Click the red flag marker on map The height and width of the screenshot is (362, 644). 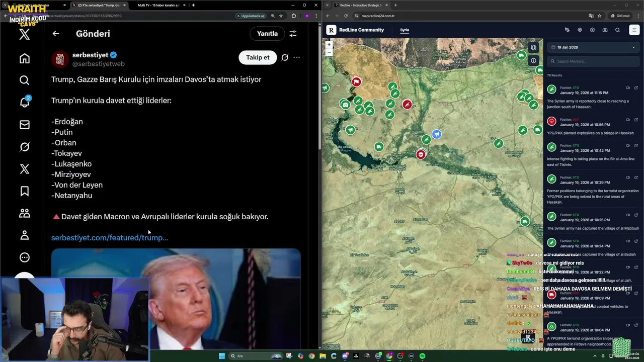tap(356, 81)
